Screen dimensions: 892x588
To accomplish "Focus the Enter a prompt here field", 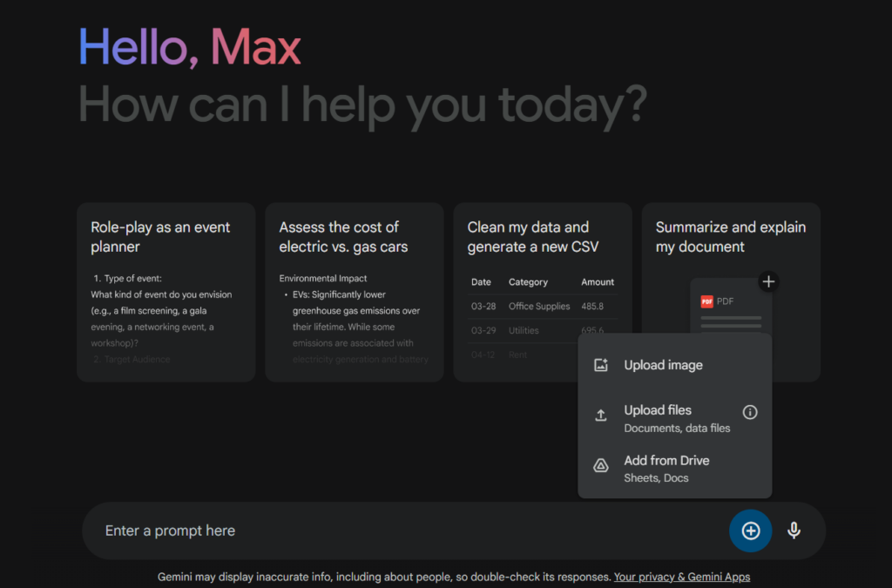I will (x=401, y=531).
